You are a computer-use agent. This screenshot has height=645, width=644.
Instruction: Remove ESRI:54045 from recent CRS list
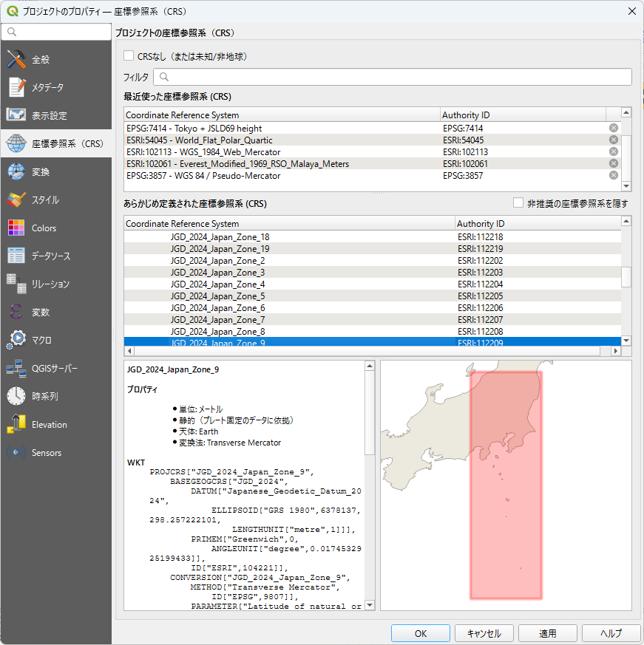[x=613, y=140]
